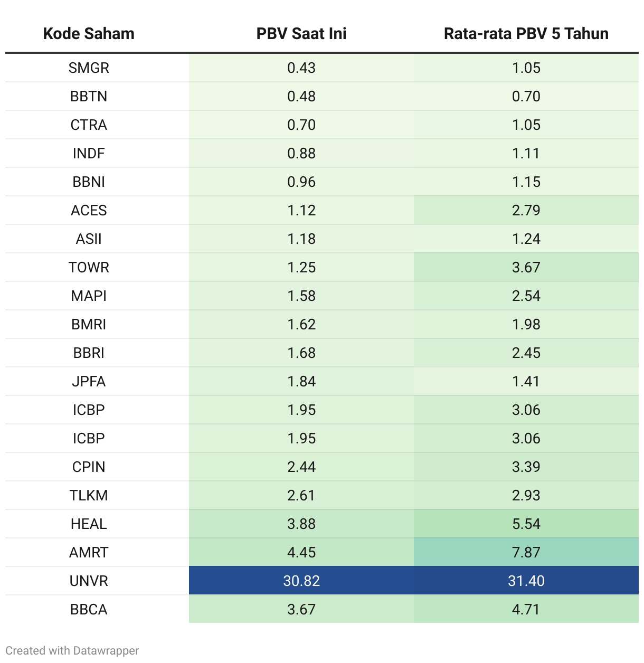This screenshot has width=644, height=663.
Task: Click the INDF current PBV 0.88
Action: 301,154
